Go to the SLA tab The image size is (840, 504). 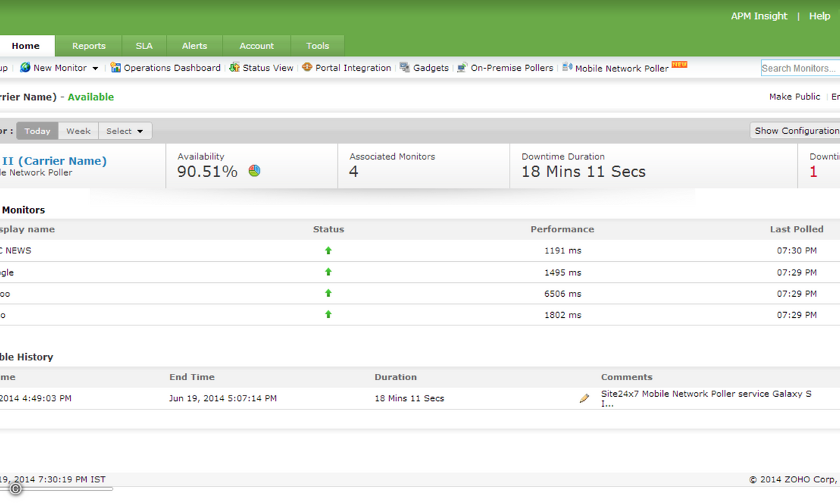coord(144,46)
